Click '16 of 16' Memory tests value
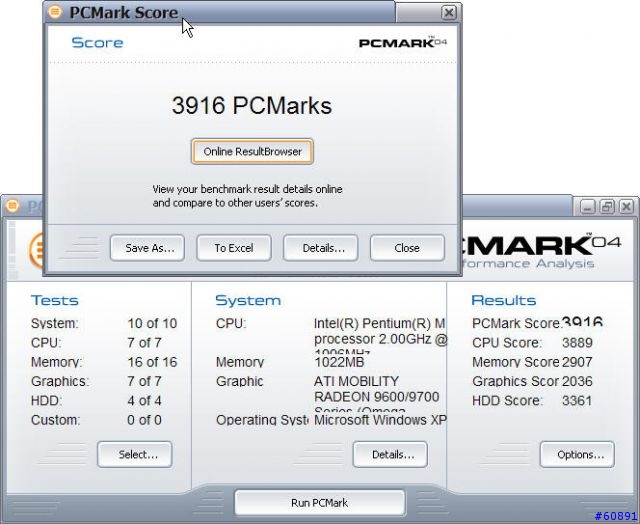This screenshot has width=640, height=524. [x=152, y=362]
